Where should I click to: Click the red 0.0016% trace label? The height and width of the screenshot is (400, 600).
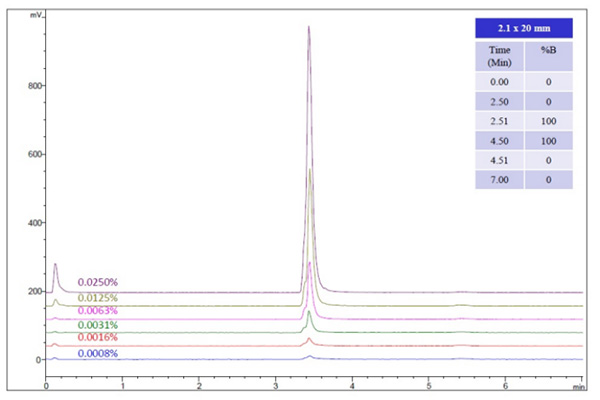pyautogui.click(x=98, y=339)
